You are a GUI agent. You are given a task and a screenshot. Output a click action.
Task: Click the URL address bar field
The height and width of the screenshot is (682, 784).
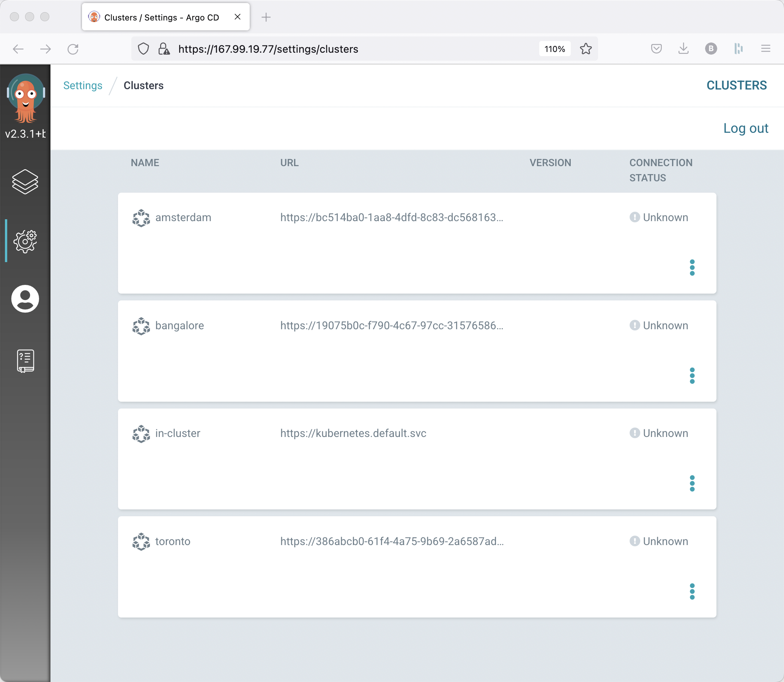[343, 49]
